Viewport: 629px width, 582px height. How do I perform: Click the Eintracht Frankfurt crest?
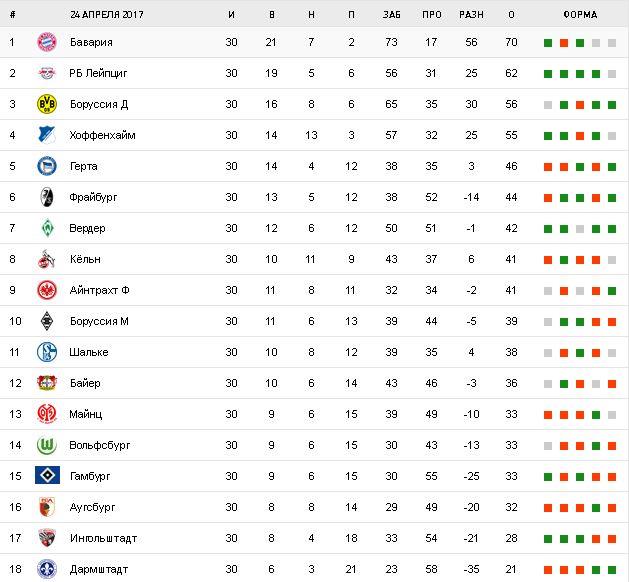(45, 290)
